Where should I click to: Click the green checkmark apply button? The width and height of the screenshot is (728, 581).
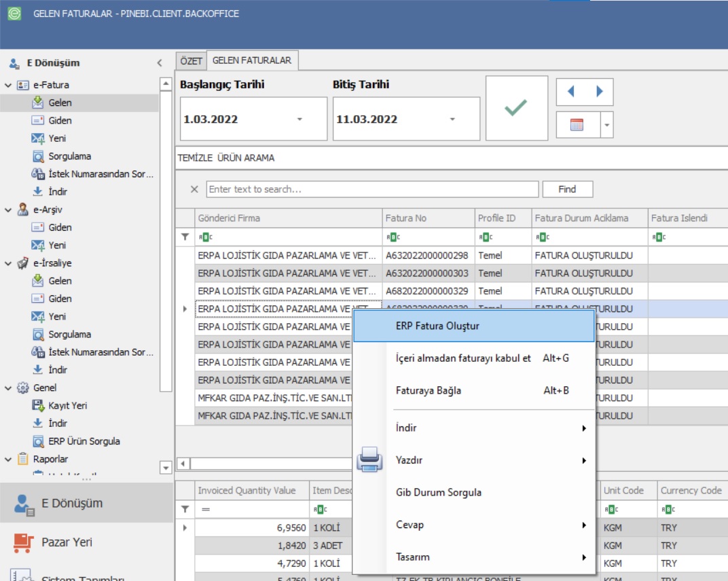(516, 109)
